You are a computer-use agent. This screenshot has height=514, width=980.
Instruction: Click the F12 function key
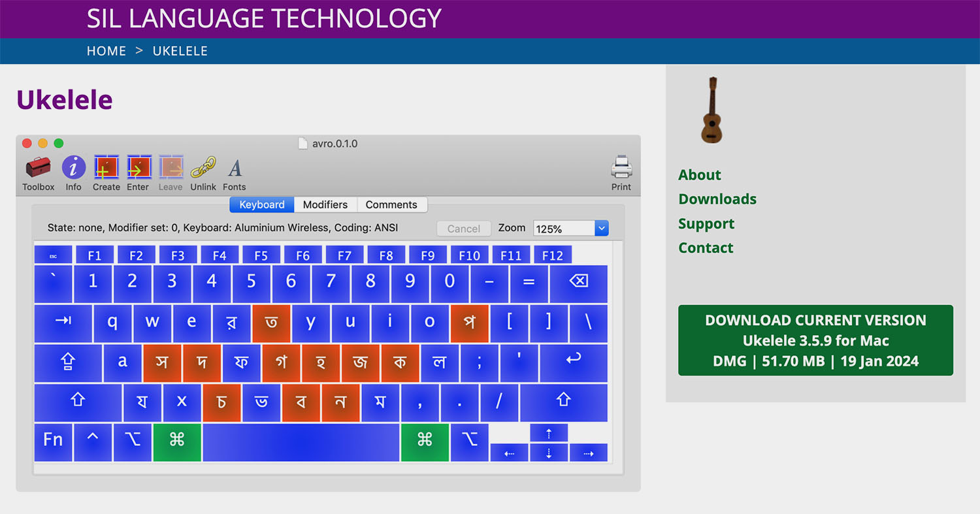[553, 255]
